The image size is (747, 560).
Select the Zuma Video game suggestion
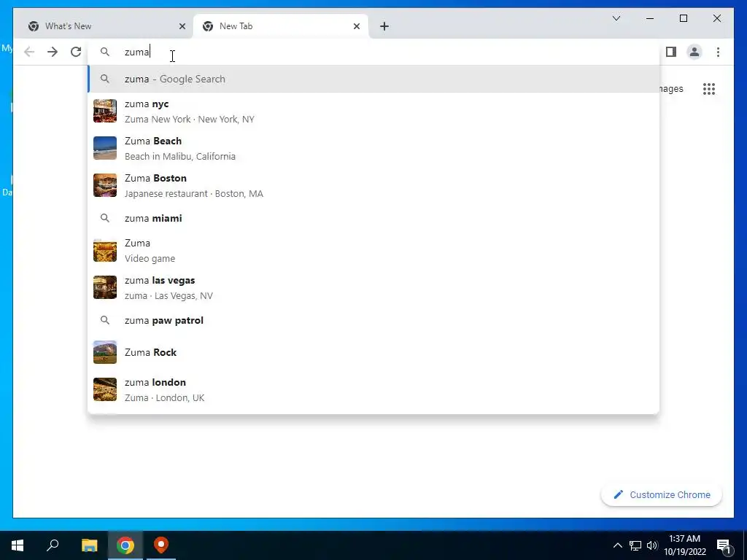(x=373, y=251)
